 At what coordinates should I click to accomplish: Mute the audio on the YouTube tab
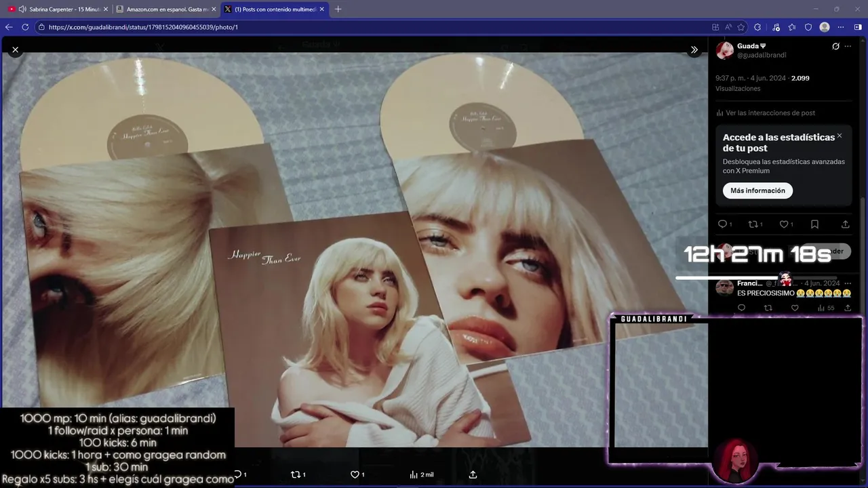click(x=22, y=9)
